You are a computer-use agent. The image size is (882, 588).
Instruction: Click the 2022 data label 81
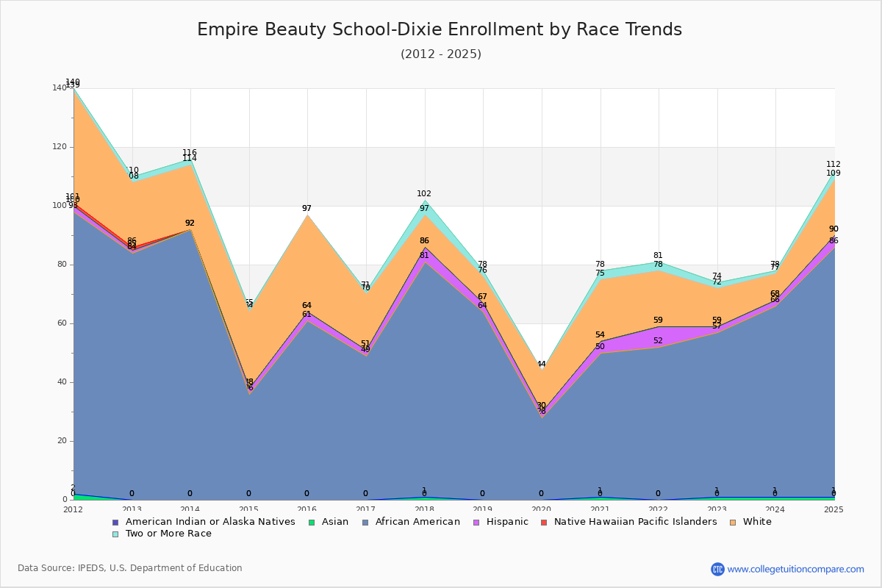[x=658, y=256]
